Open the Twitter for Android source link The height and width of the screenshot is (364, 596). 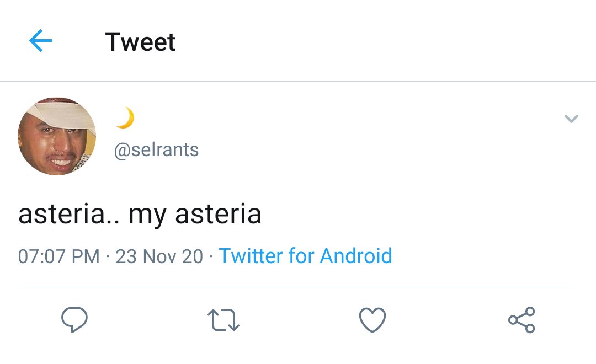[x=306, y=256]
